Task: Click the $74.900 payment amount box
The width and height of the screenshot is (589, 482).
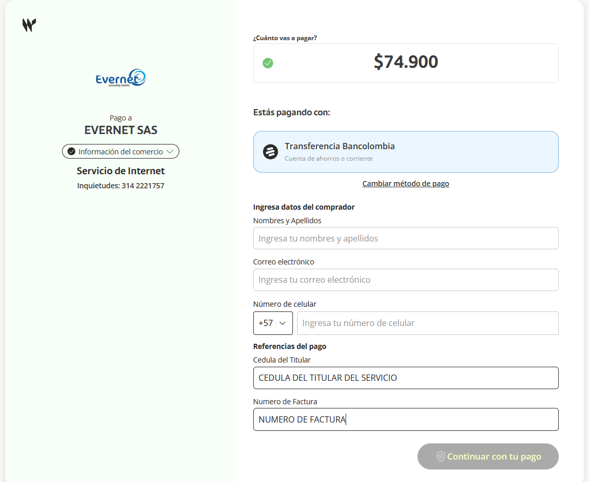Action: [406, 63]
